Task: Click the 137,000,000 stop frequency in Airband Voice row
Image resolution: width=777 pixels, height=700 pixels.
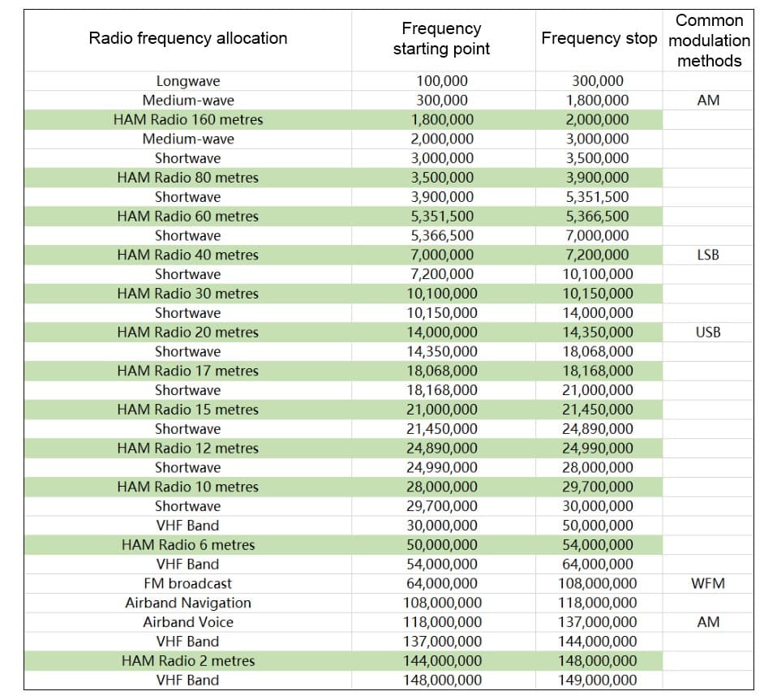Action: point(598,622)
